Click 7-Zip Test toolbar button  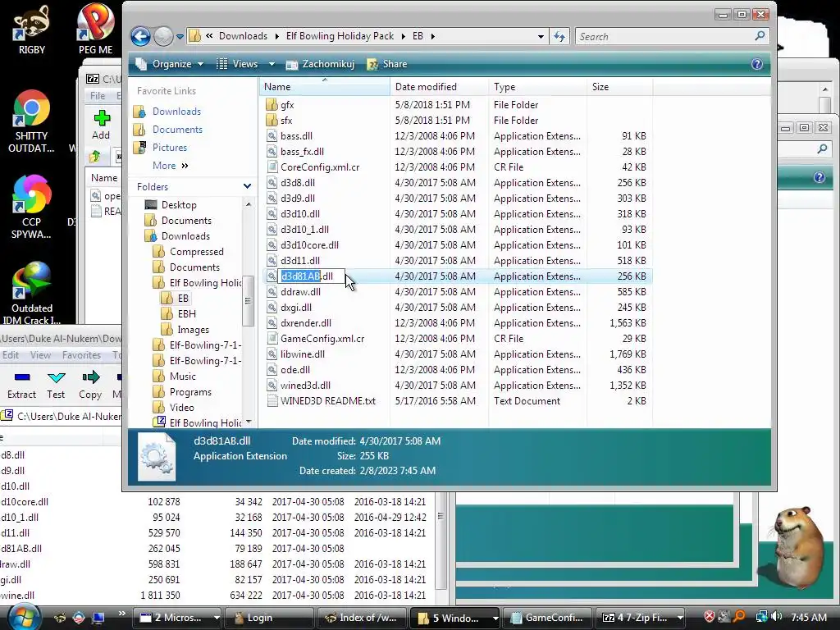click(x=56, y=385)
